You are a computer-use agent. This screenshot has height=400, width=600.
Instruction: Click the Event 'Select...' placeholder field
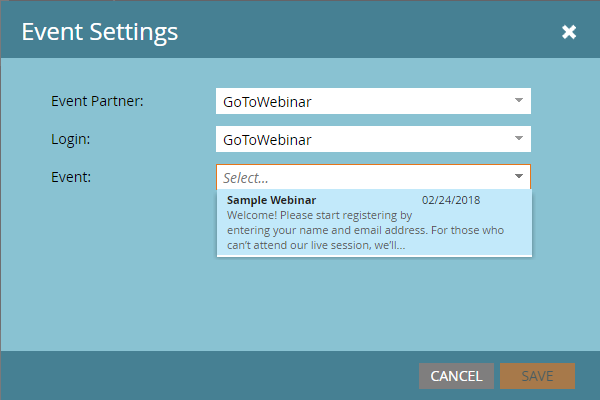pyautogui.click(x=373, y=177)
